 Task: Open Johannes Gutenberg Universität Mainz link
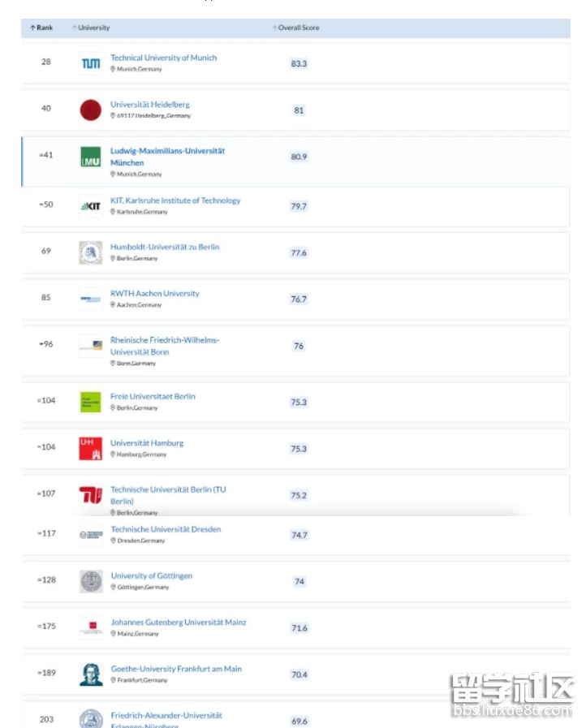[179, 622]
